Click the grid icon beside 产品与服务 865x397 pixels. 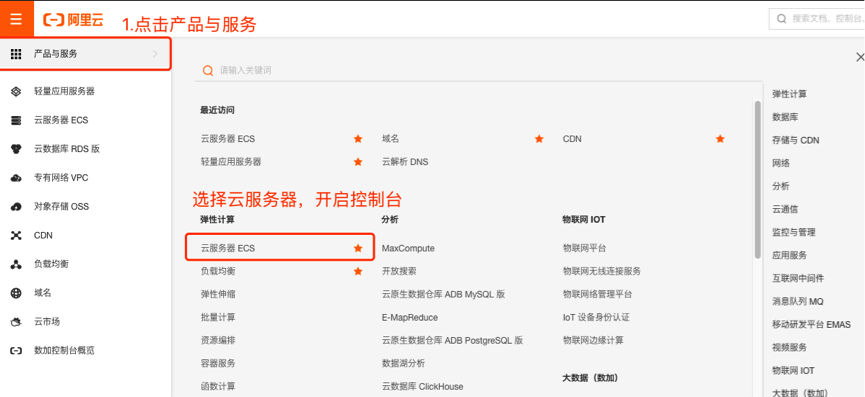pyautogui.click(x=16, y=53)
